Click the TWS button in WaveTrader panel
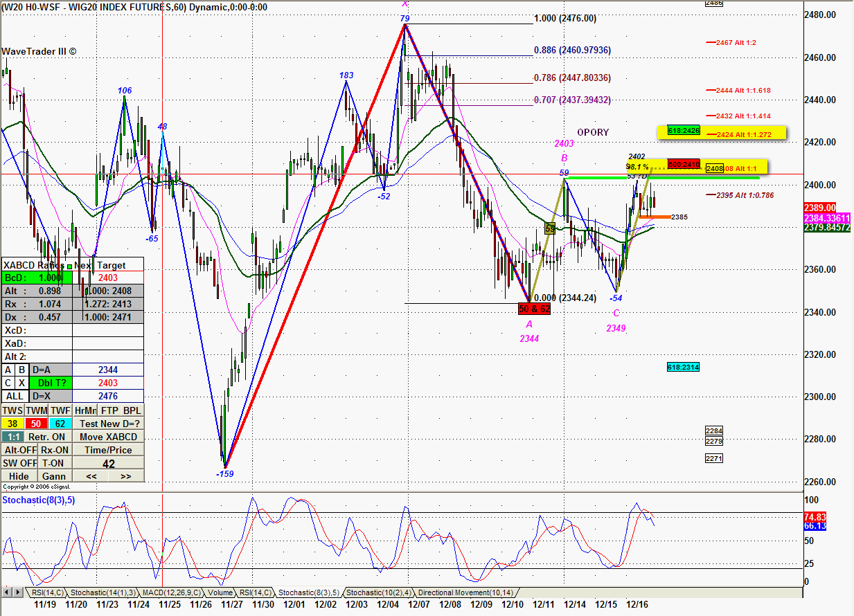 pos(12,410)
